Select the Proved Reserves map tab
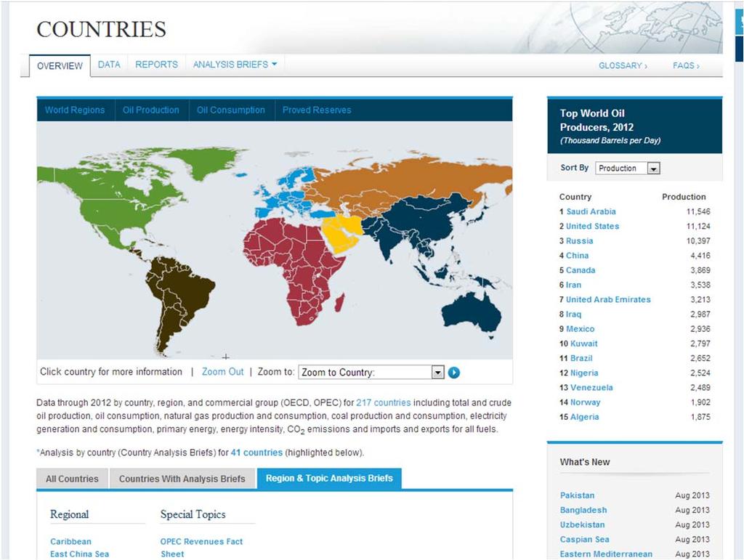Screen dimensions: 744x560 [317, 110]
